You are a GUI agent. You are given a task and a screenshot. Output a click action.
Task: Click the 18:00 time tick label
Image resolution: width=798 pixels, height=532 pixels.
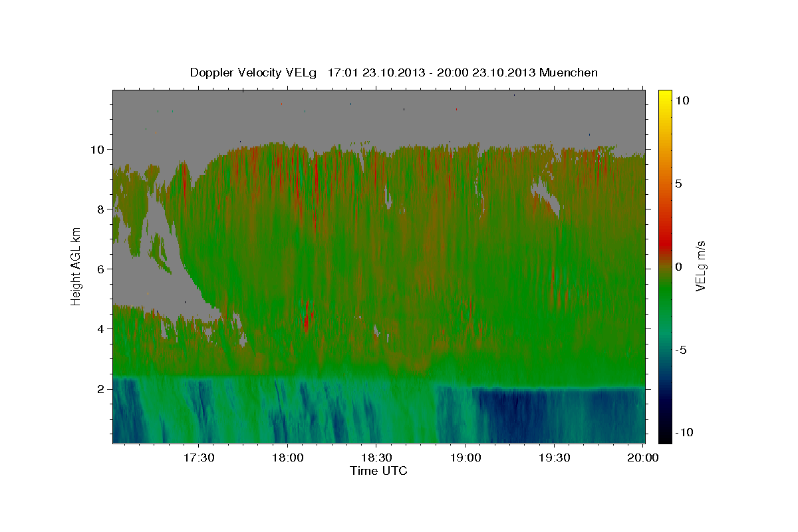287,458
